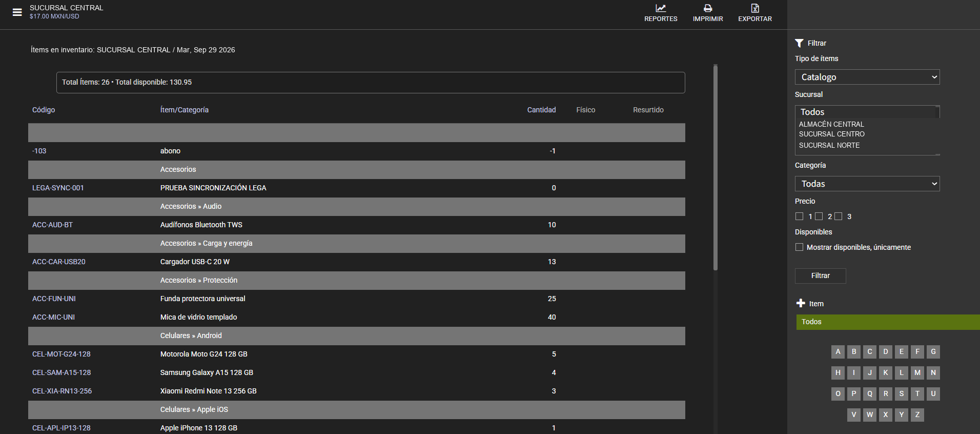Filter items by letter M
The height and width of the screenshot is (434, 980).
pyautogui.click(x=917, y=373)
